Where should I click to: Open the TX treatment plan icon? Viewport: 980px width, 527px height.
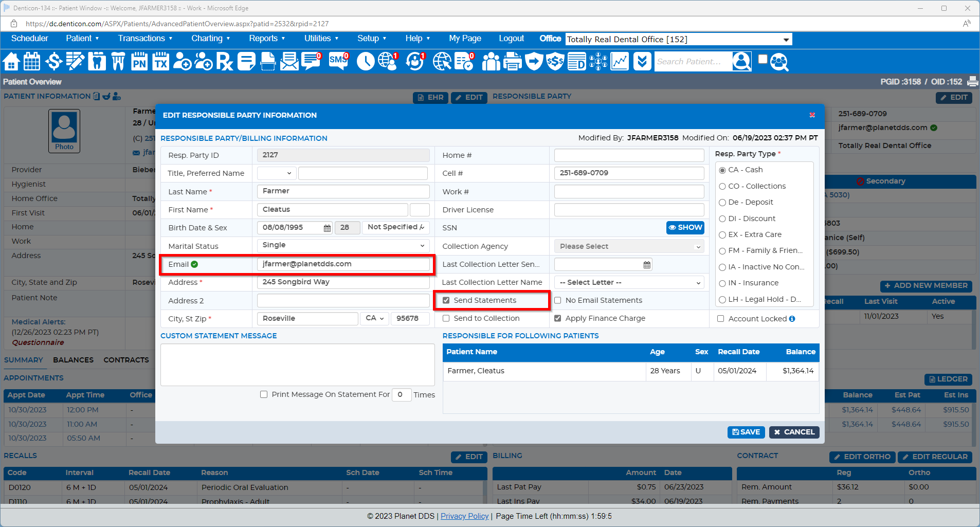[x=160, y=62]
